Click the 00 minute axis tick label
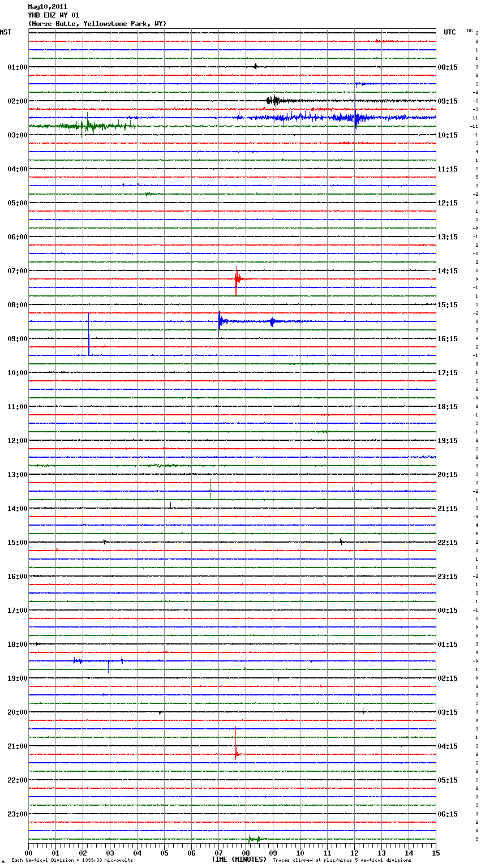481x868 pixels. tap(29, 853)
